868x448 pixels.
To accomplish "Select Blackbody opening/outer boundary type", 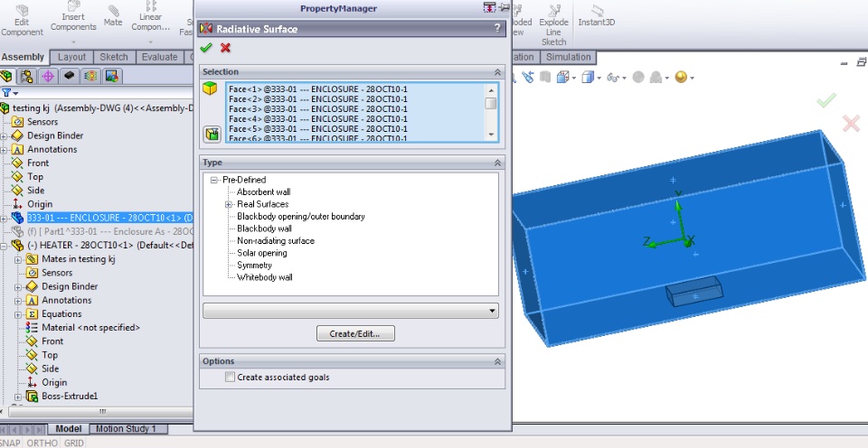I will click(x=301, y=216).
